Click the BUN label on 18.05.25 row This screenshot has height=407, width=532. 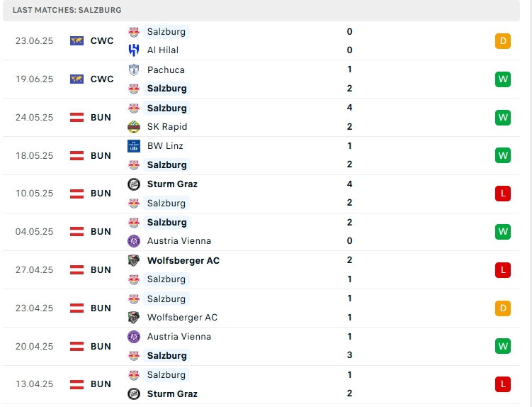point(101,156)
